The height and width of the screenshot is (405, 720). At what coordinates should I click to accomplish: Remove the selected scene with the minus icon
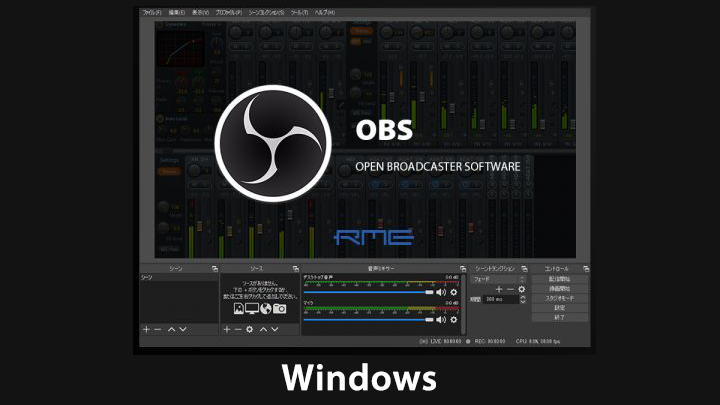coord(158,329)
